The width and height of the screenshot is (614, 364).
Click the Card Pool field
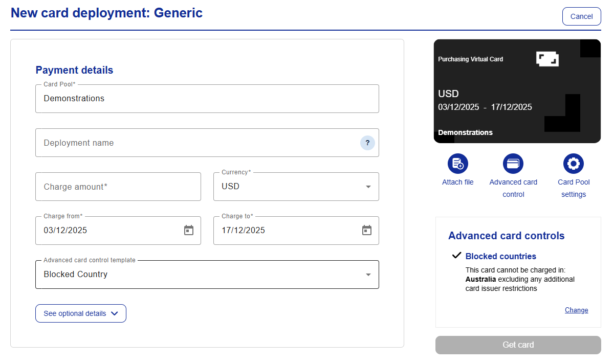click(x=207, y=99)
